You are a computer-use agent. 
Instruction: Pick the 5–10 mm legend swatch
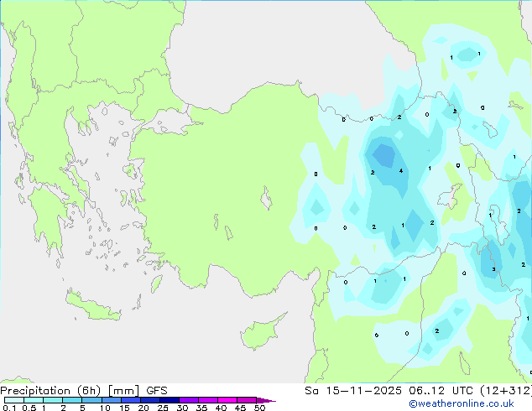pyautogui.click(x=91, y=400)
